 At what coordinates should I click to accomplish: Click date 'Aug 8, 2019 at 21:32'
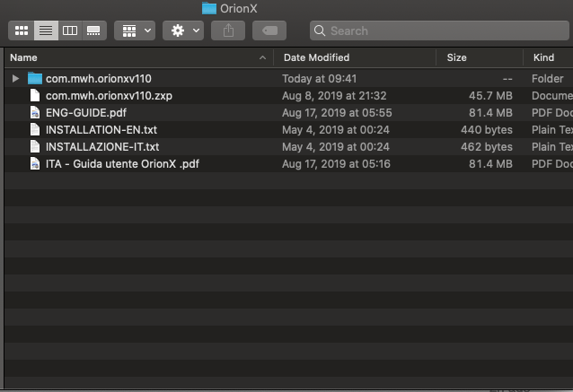point(334,96)
